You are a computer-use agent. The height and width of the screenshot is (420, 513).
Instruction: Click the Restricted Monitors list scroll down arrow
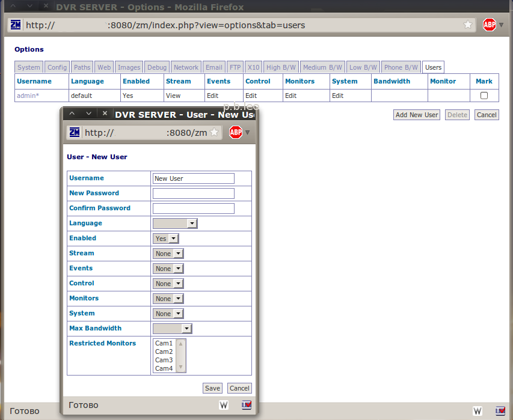coord(180,367)
